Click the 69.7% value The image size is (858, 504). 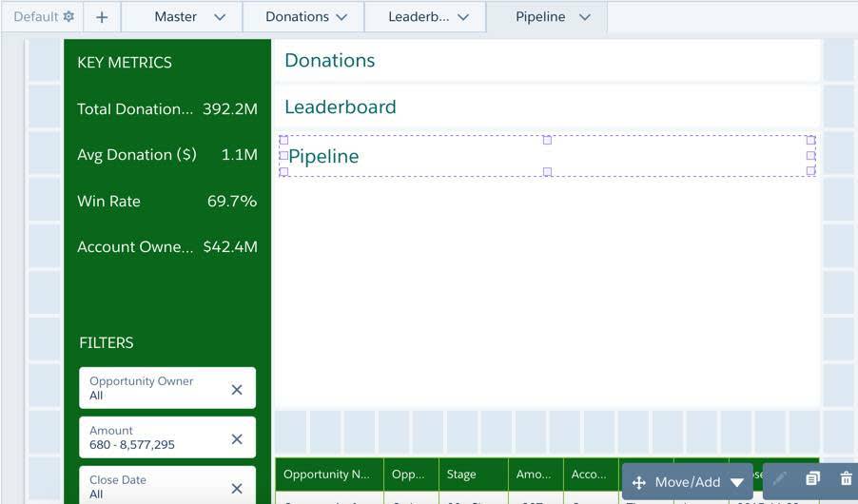click(x=232, y=201)
